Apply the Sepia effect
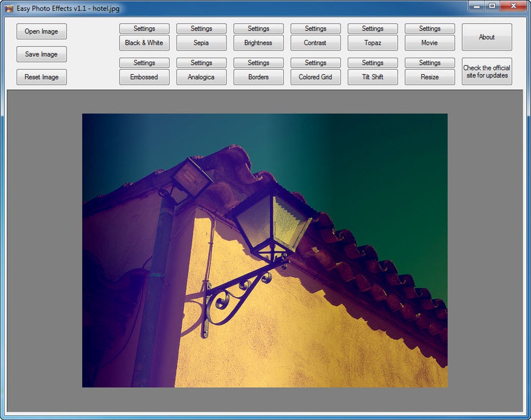The height and width of the screenshot is (420, 531). pyautogui.click(x=201, y=43)
